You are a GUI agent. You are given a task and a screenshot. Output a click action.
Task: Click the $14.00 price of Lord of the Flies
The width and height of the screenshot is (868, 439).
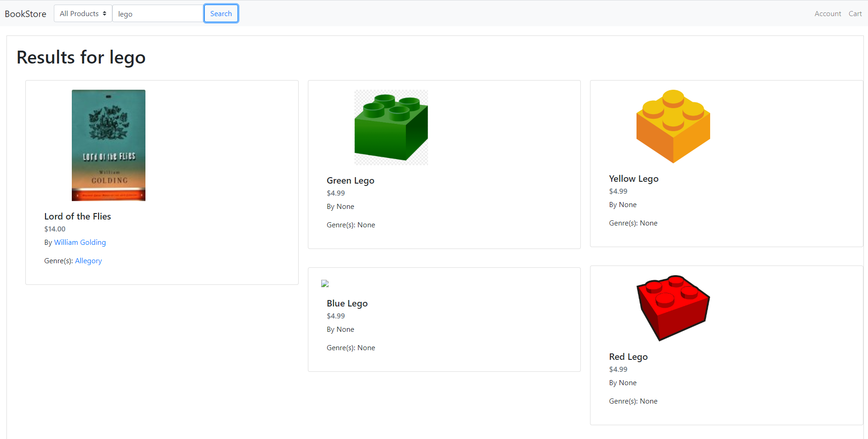[x=55, y=229]
